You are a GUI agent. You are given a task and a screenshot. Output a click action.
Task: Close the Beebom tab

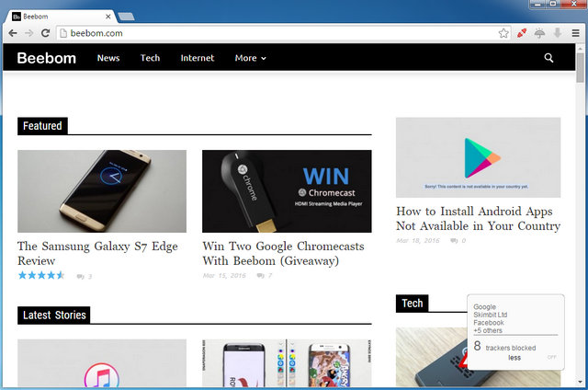[x=108, y=17]
